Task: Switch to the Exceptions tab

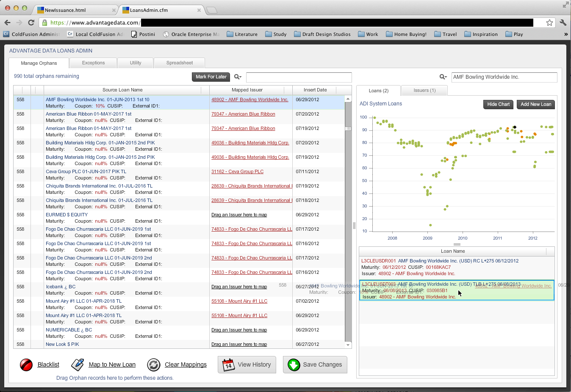Action: [93, 63]
